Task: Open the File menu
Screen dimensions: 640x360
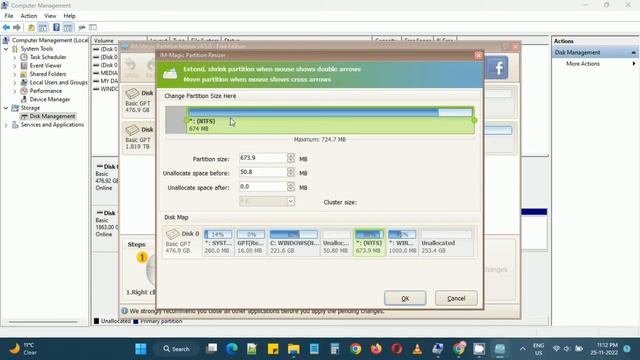Action: (x=9, y=16)
